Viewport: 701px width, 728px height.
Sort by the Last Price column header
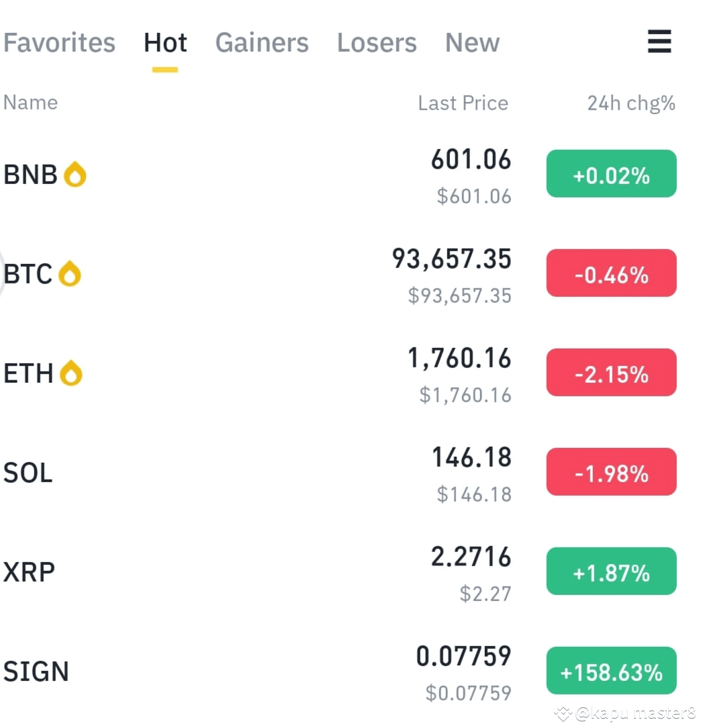(x=463, y=103)
